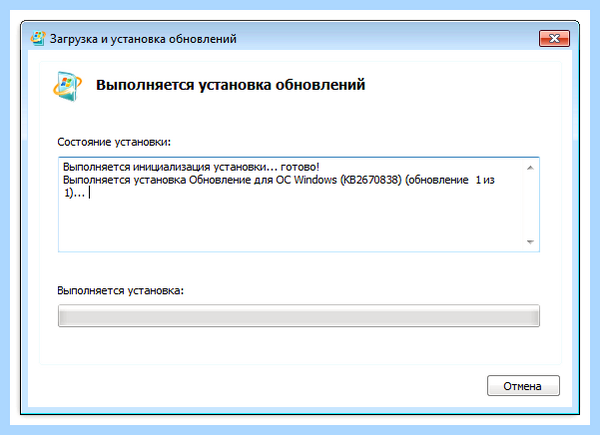
Task: Click the update installer icon in title bar
Action: click(x=38, y=38)
